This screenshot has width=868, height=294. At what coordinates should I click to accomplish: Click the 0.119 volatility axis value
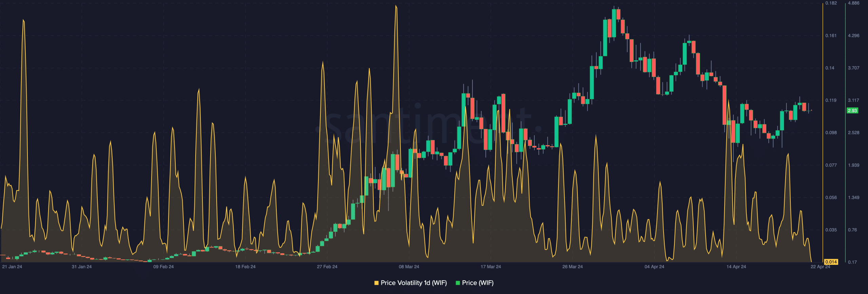(831, 100)
